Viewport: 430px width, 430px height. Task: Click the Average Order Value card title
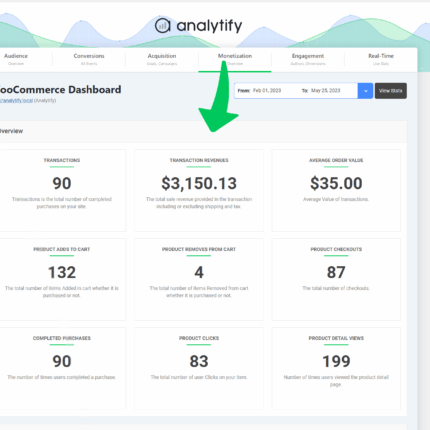click(336, 160)
